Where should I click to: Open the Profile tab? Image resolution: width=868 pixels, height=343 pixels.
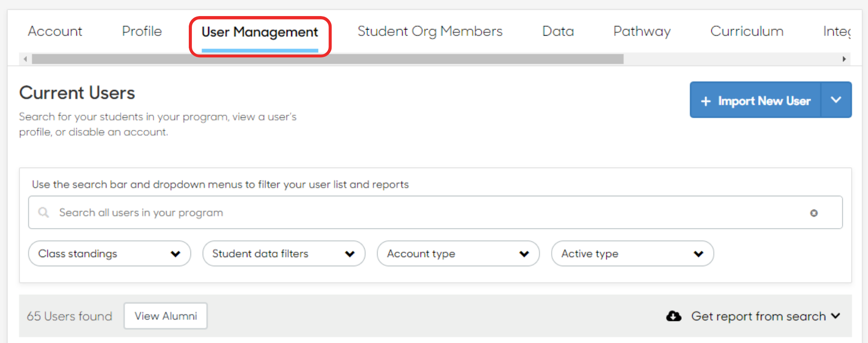click(142, 31)
